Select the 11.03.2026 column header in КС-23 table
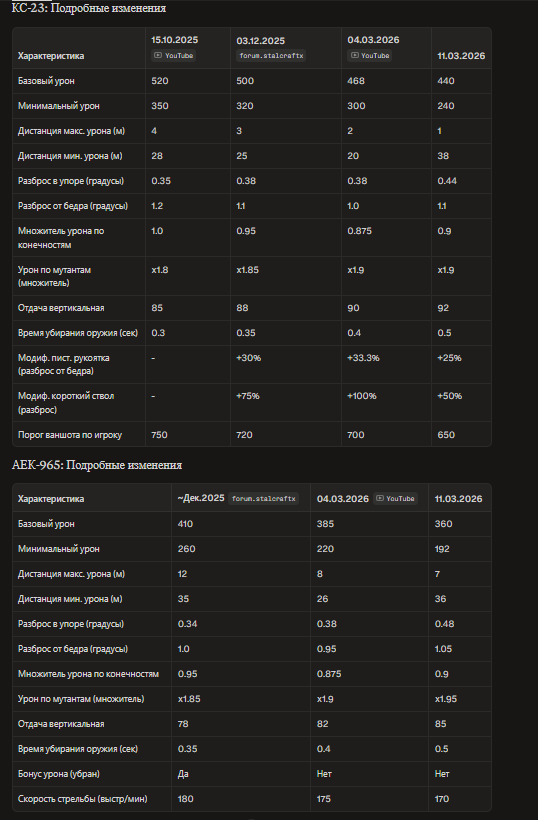The image size is (538, 820). click(x=461, y=56)
